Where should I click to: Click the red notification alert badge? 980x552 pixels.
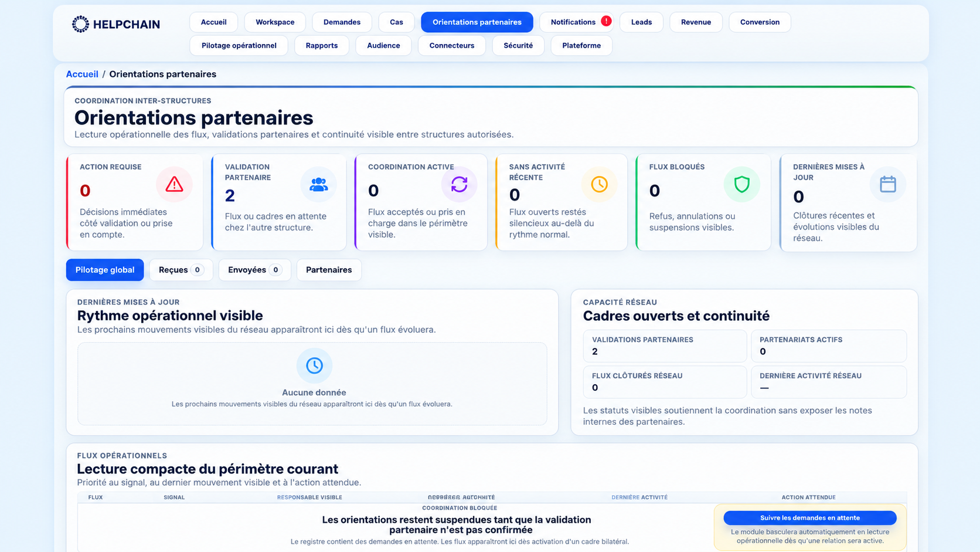(x=606, y=21)
